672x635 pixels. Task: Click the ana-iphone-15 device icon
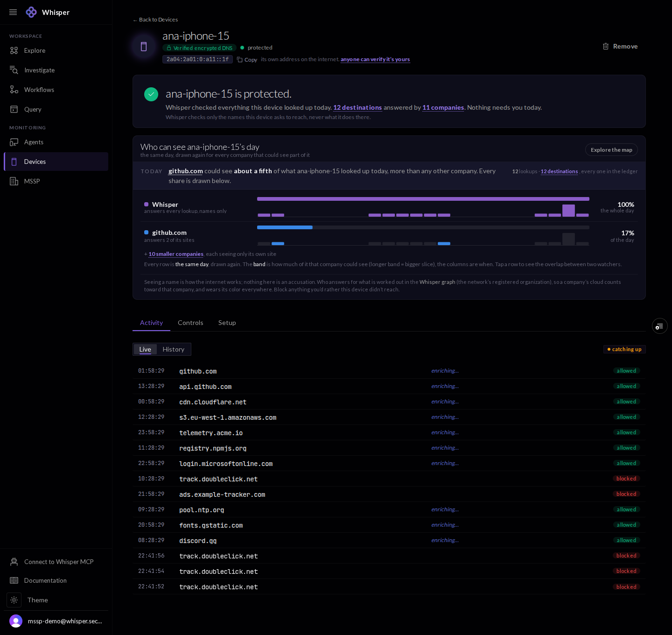pyautogui.click(x=144, y=46)
